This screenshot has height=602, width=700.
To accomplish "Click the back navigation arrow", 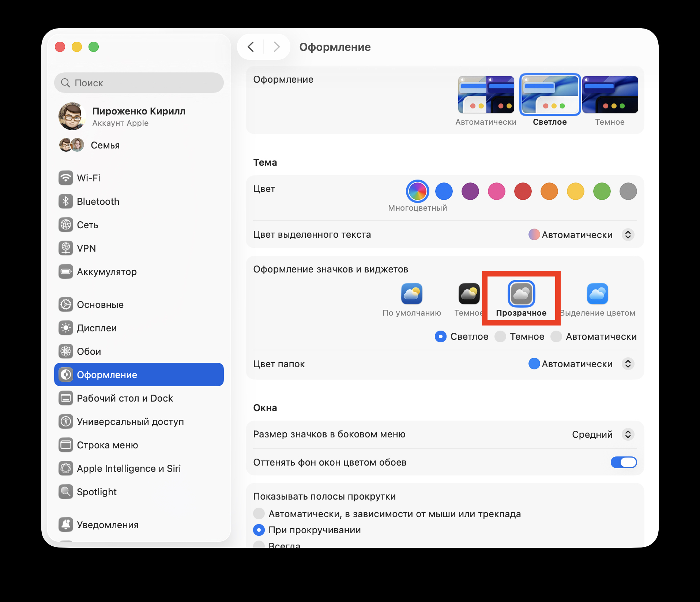I will (x=251, y=47).
